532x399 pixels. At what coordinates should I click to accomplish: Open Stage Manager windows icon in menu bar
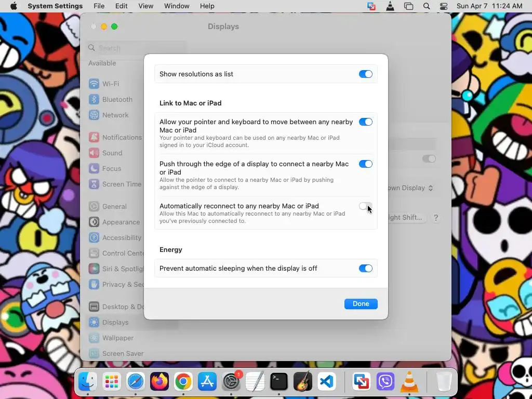point(408,6)
